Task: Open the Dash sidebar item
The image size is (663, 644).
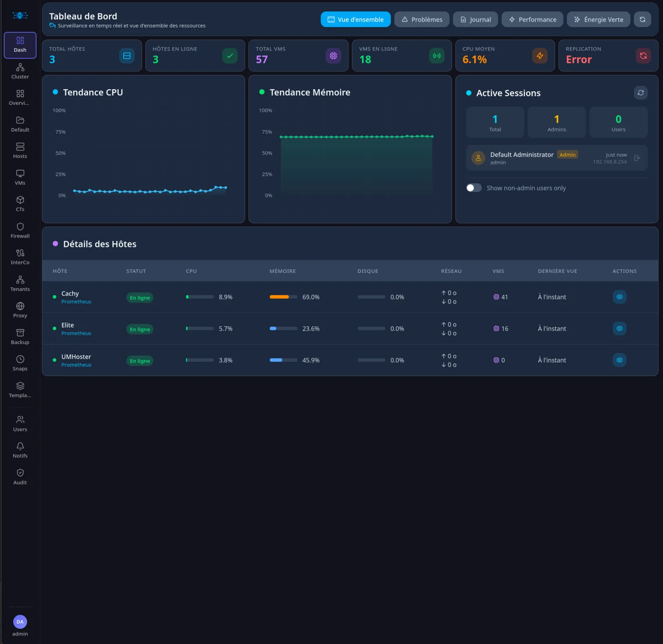Action: click(x=20, y=45)
